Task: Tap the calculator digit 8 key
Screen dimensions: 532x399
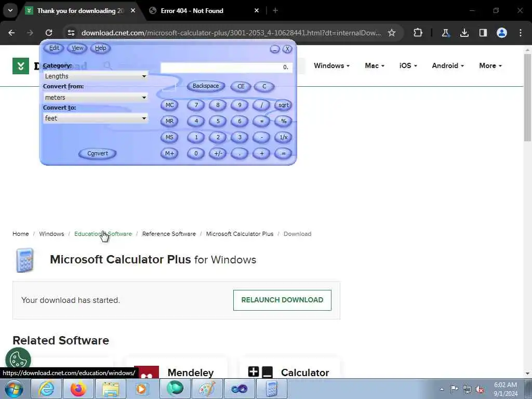Action: (x=218, y=105)
